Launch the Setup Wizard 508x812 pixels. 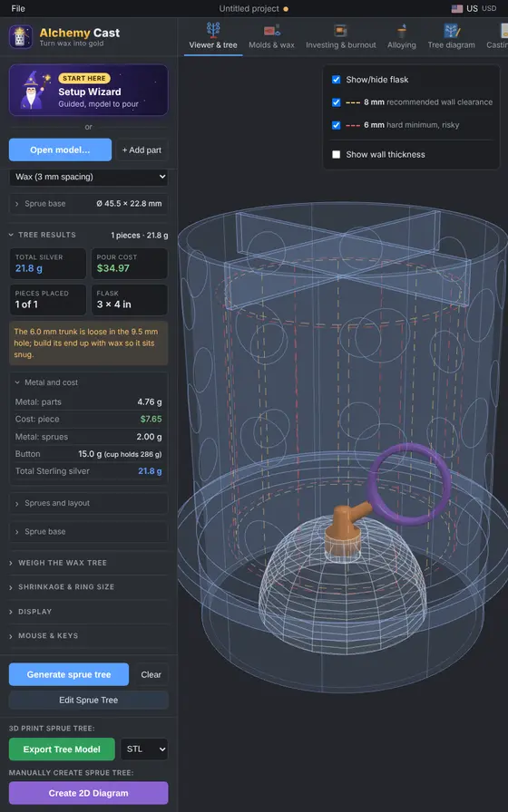point(89,90)
